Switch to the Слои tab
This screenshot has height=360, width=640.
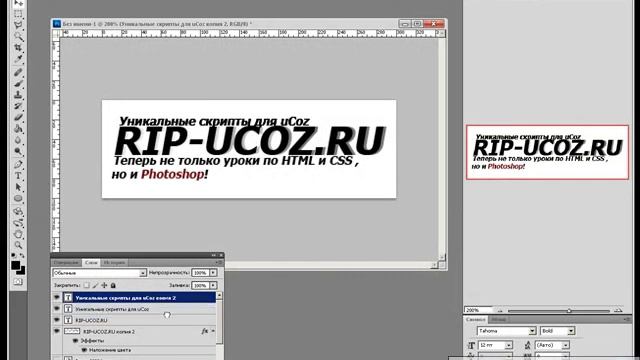pyautogui.click(x=91, y=262)
